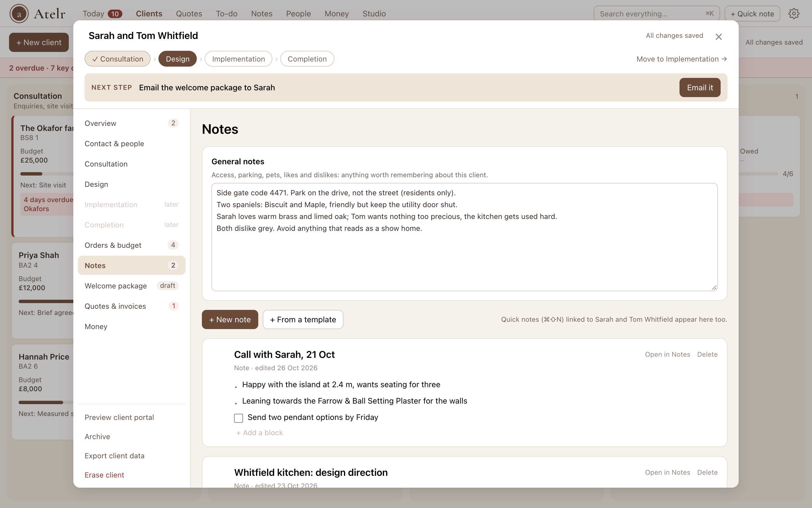This screenshot has height=508, width=812.
Task: Open the top navigation Notes tab
Action: coord(262,14)
